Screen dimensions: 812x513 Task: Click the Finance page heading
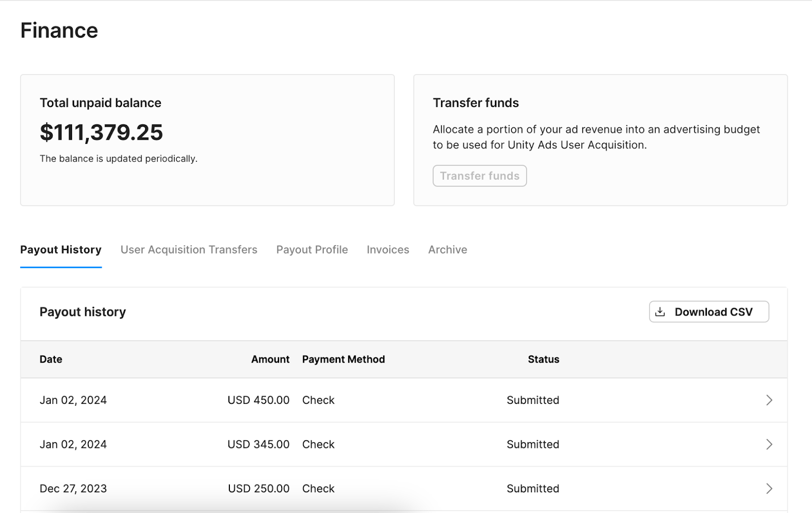pos(59,30)
